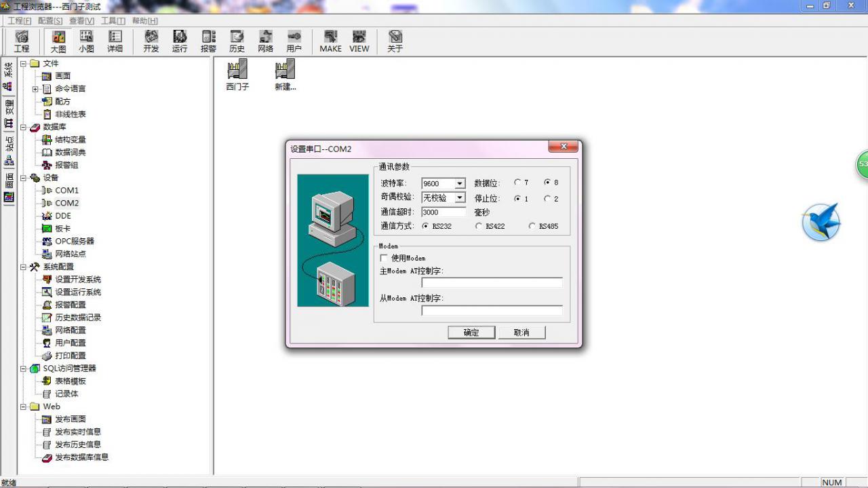Expand the 命令语言 tree node
The height and width of the screenshot is (488, 868).
coord(35,89)
